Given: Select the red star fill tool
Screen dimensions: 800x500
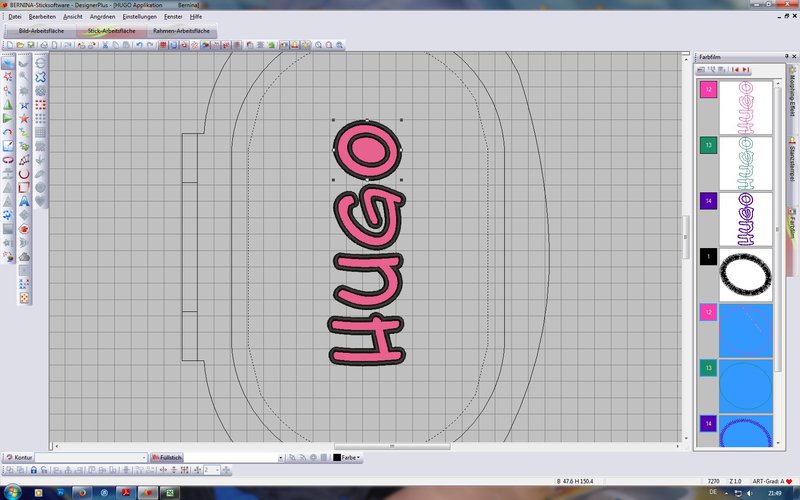Looking at the screenshot, I should coord(24,119).
